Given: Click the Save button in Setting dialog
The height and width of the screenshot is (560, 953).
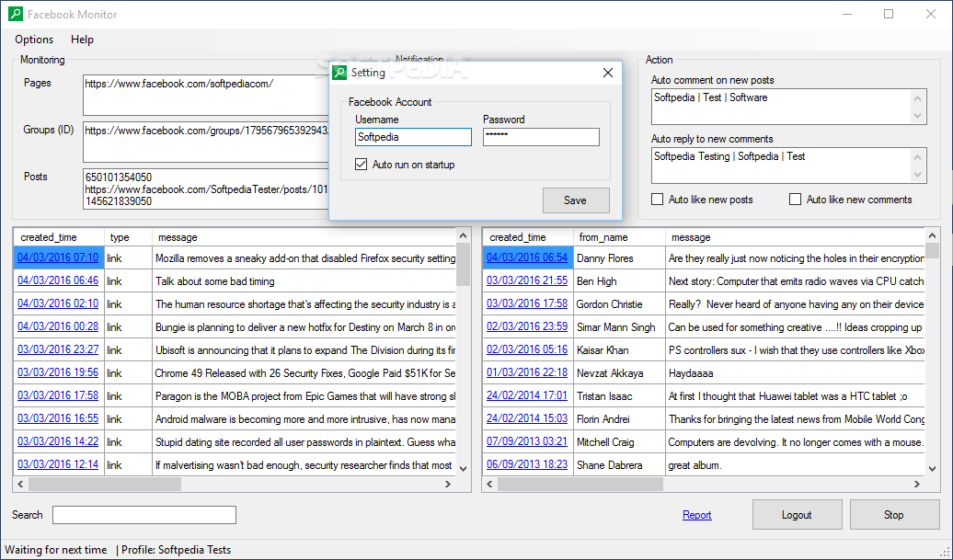Looking at the screenshot, I should [576, 200].
